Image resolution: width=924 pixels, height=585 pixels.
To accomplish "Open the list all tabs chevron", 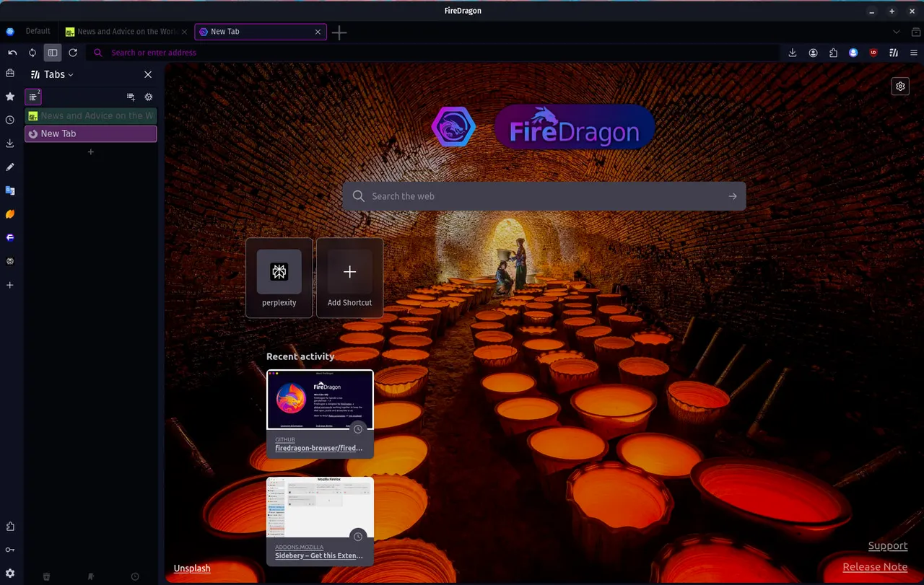I will (897, 32).
